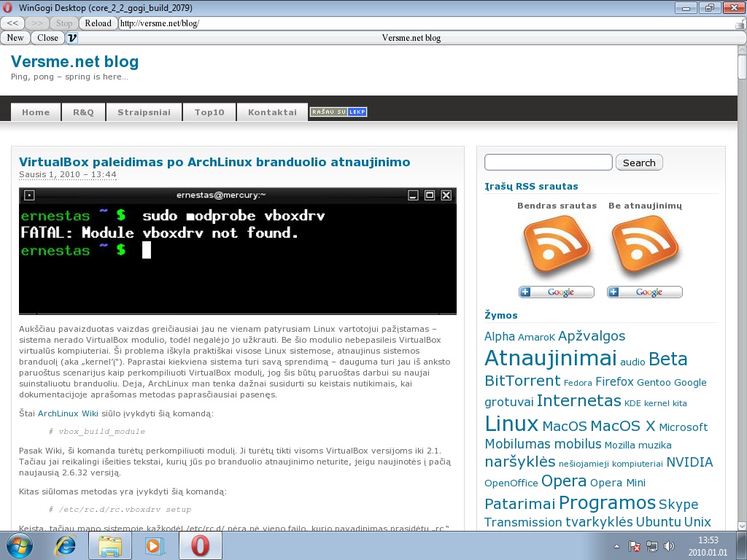Open the Top10 menu item
The image size is (747, 560).
209,112
